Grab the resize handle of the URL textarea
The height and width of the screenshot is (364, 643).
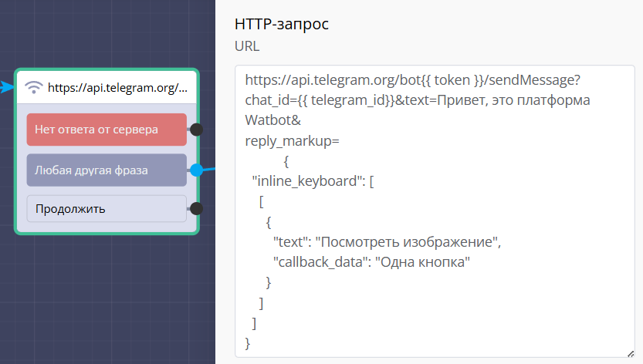pyautogui.click(x=630, y=352)
